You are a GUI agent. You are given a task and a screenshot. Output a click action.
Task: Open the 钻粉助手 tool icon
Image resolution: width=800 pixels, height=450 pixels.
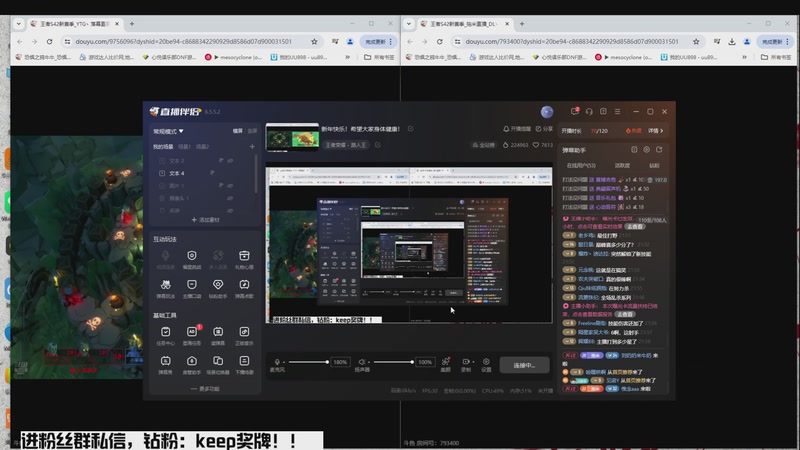[218, 285]
